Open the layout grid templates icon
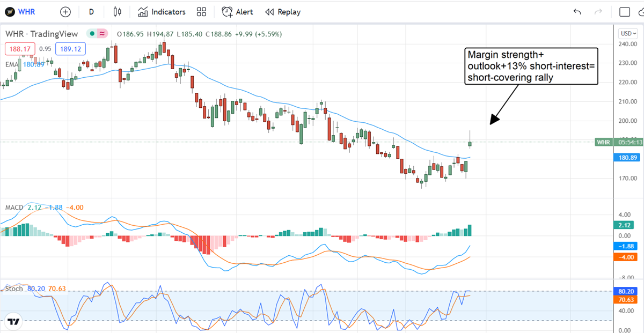Image resolution: width=644 pixels, height=333 pixels. coord(202,12)
